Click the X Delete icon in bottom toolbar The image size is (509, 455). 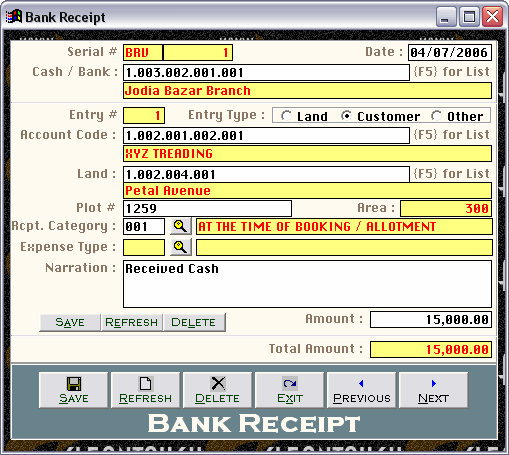click(218, 383)
